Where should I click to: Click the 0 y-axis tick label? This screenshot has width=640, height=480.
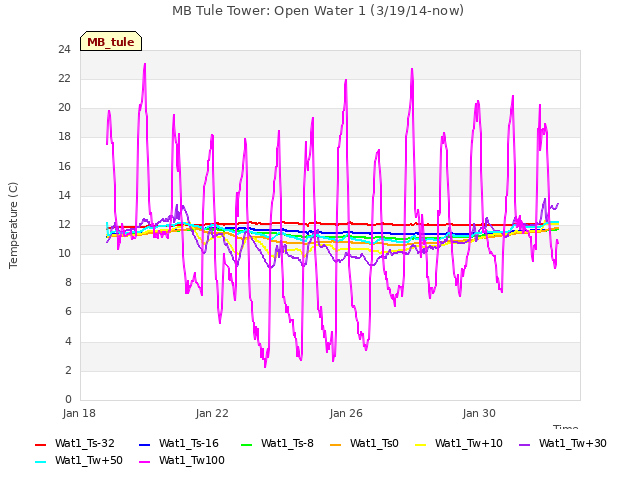pos(68,399)
